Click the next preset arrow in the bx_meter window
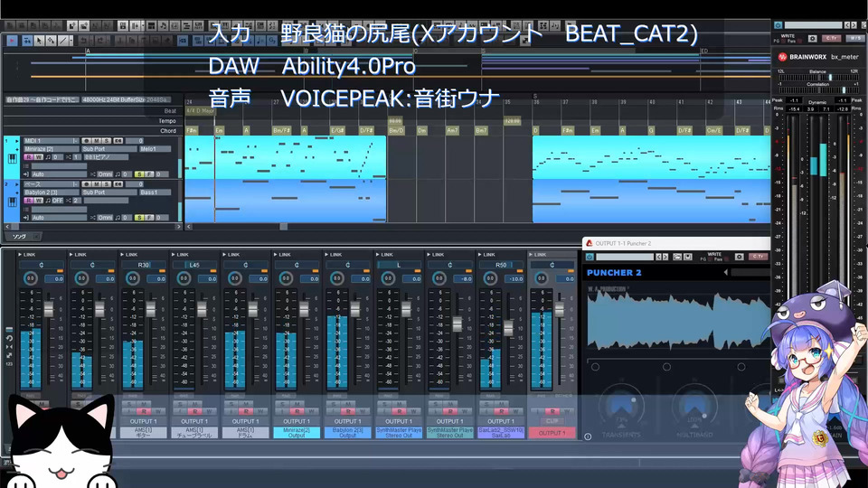 click(853, 25)
